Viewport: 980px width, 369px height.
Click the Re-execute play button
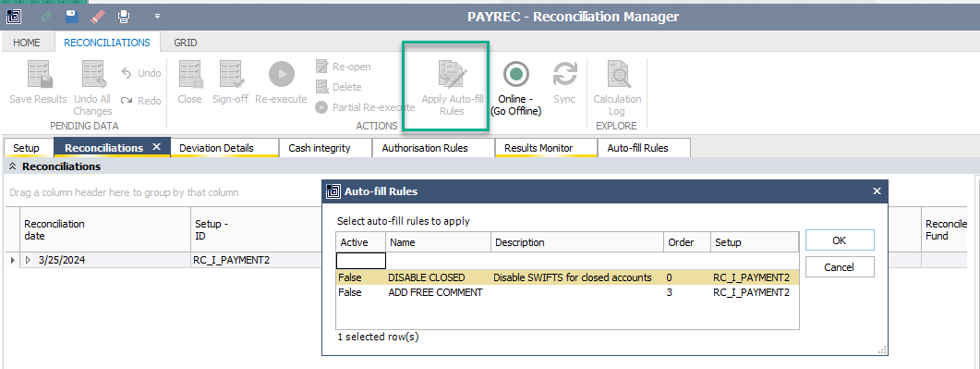click(x=281, y=82)
